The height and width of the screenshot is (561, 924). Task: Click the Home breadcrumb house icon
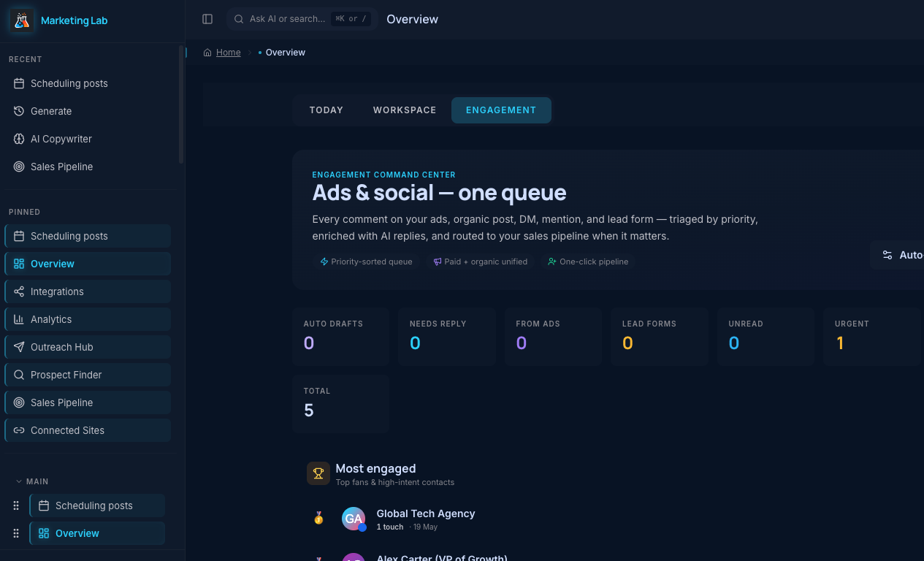click(x=208, y=53)
